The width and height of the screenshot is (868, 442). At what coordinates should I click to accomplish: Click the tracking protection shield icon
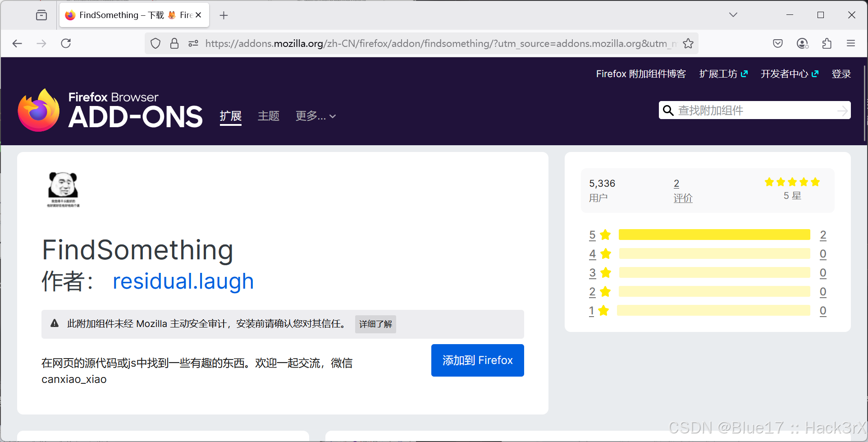coord(155,43)
